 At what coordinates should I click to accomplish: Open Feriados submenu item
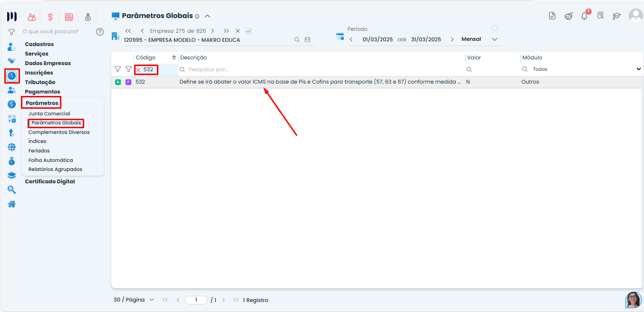pos(39,151)
